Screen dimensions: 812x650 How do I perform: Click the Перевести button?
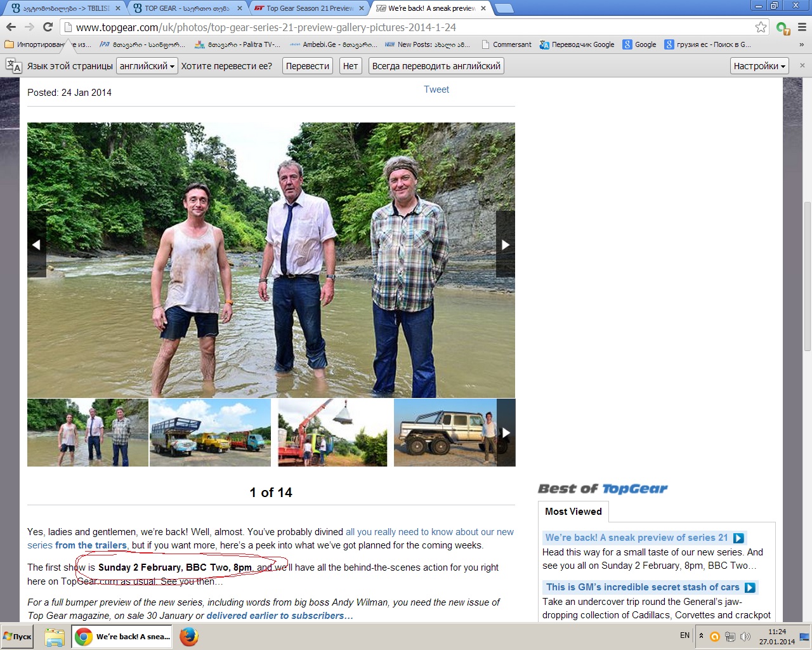tap(308, 66)
